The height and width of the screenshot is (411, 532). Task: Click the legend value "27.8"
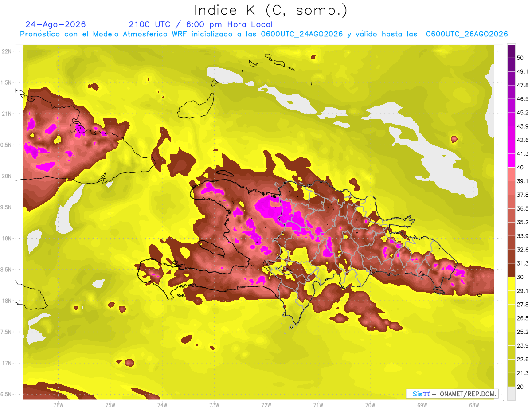pos(522,305)
